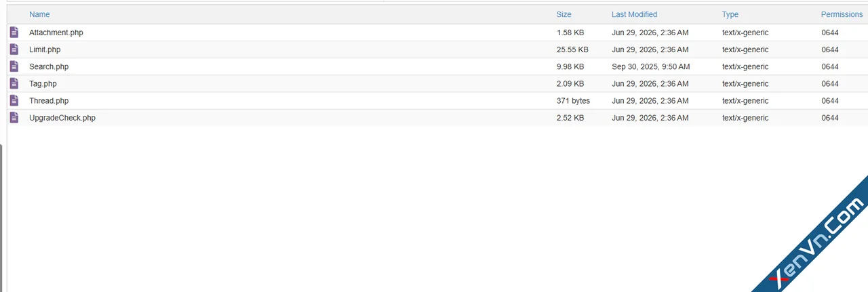Select the Limit.php file name
868x292 pixels.
click(x=45, y=49)
